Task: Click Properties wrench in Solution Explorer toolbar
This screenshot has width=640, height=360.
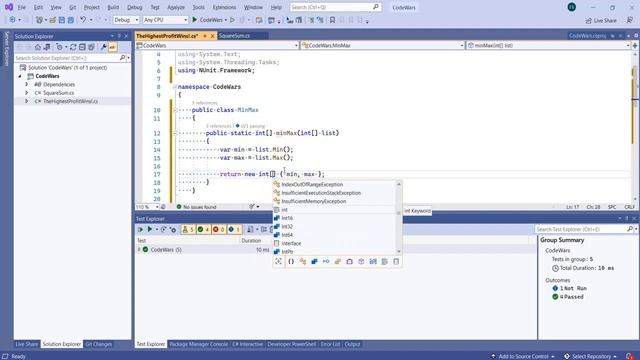Action: [104, 47]
